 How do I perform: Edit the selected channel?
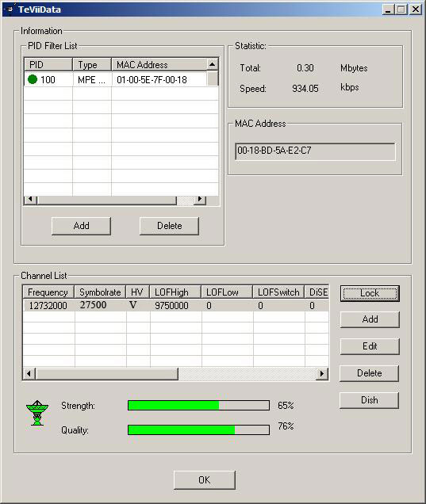[x=370, y=346]
